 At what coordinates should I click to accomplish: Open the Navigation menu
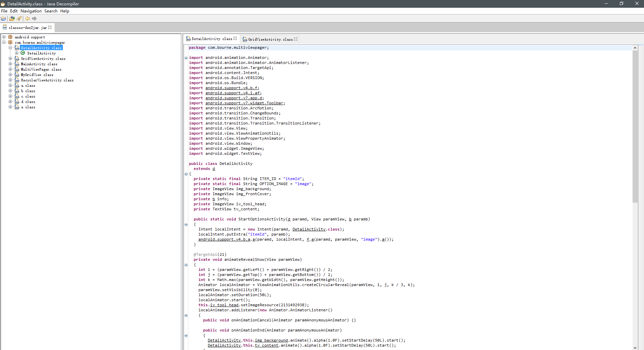pos(31,11)
